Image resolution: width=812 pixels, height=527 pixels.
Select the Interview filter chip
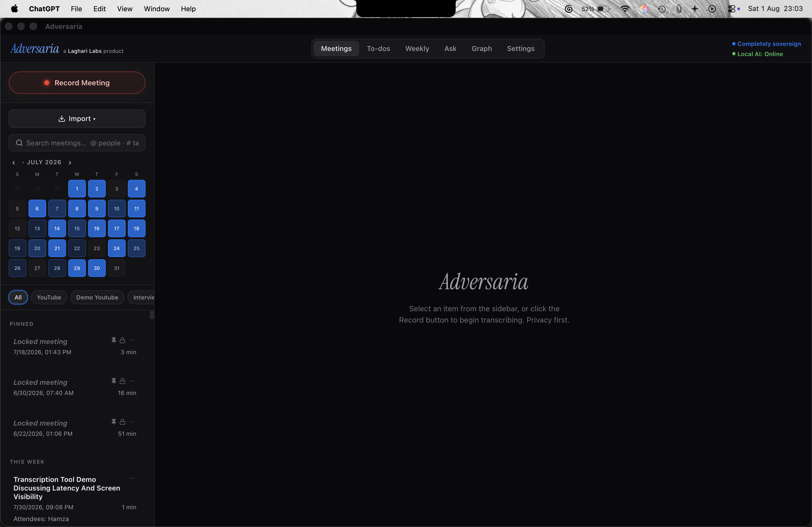(x=142, y=297)
